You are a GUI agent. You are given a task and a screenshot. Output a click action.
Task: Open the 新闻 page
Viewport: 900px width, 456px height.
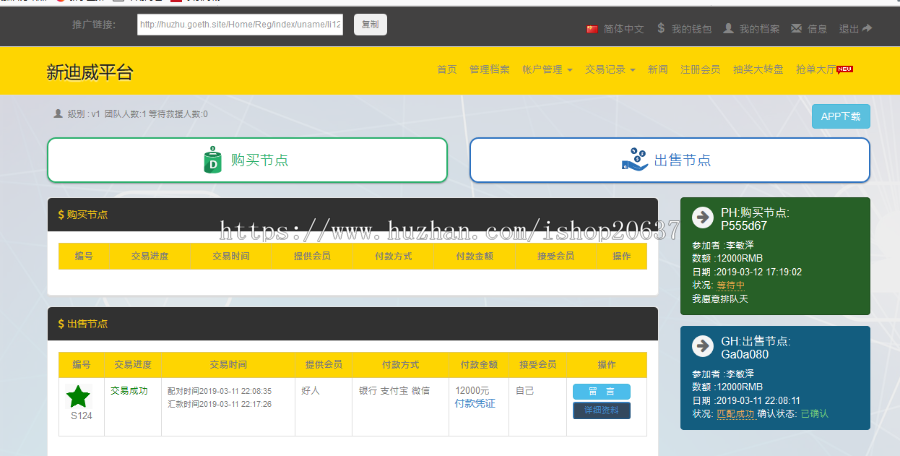[658, 69]
